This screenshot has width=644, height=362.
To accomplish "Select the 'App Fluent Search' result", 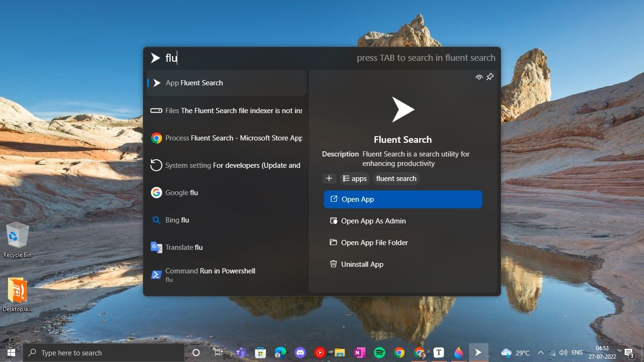I will point(226,83).
